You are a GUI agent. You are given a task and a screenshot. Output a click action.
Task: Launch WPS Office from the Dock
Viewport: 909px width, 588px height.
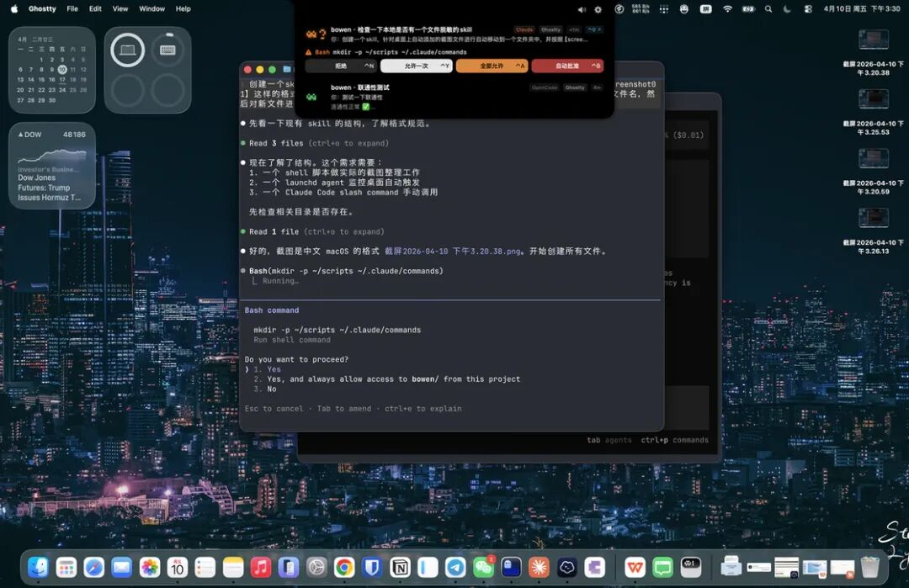(x=635, y=567)
